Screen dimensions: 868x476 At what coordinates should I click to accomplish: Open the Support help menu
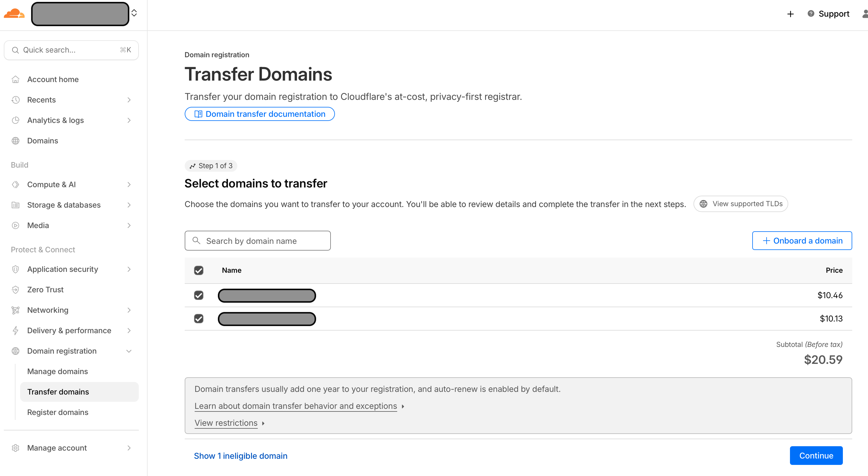[829, 14]
